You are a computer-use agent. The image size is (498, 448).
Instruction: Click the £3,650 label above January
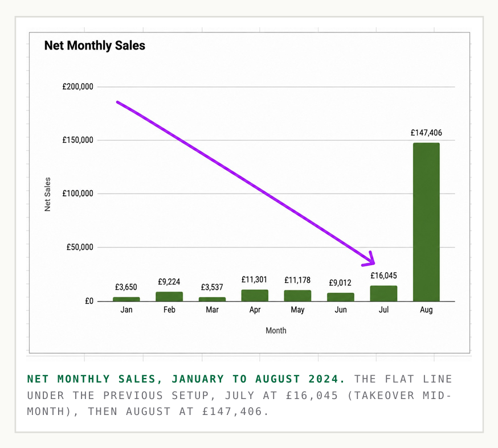(x=126, y=287)
